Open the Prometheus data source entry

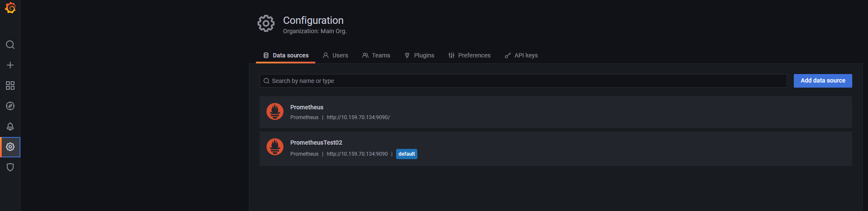tap(307, 107)
